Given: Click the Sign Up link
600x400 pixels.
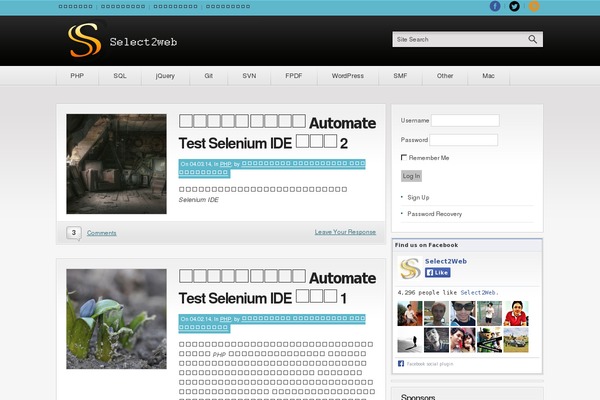Looking at the screenshot, I should point(418,198).
